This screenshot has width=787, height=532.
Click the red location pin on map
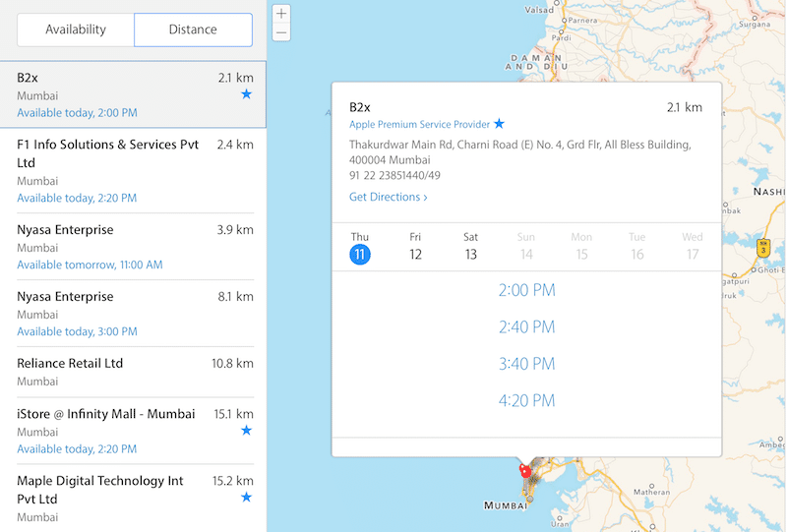point(525,471)
